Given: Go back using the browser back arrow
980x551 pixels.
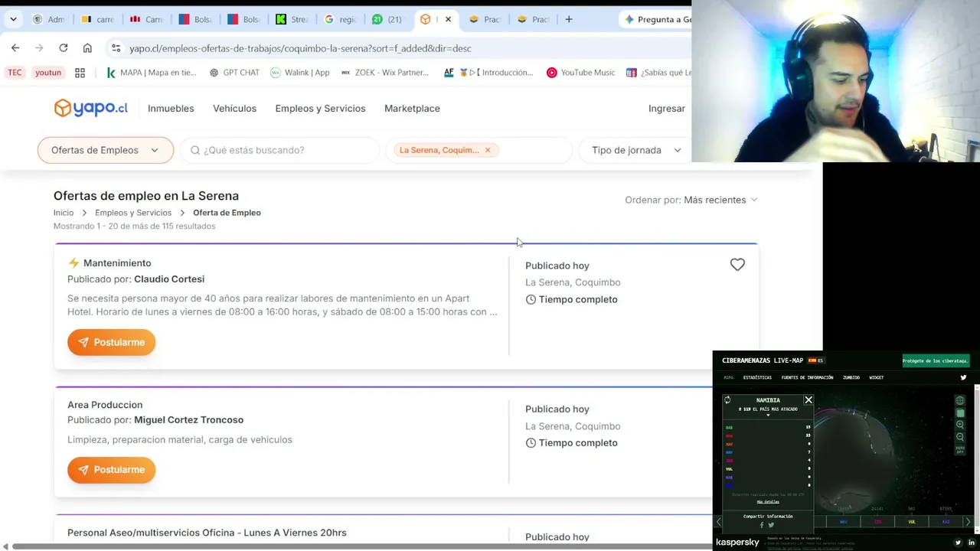Looking at the screenshot, I should point(15,47).
